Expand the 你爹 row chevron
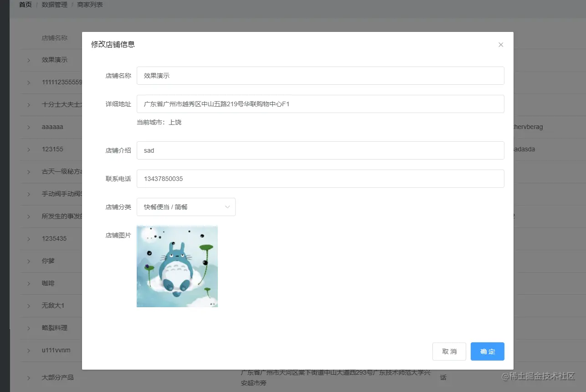This screenshot has height=392, width=586. click(x=28, y=261)
